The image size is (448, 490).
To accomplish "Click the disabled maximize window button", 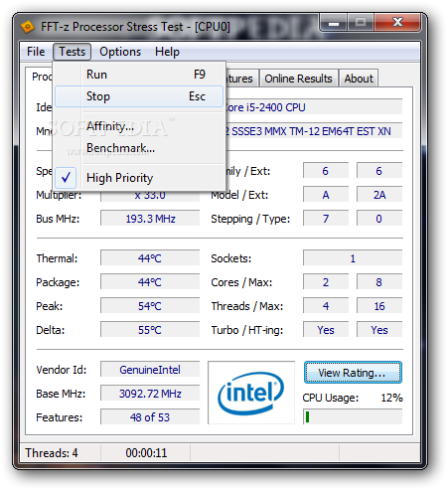I will click(x=361, y=23).
